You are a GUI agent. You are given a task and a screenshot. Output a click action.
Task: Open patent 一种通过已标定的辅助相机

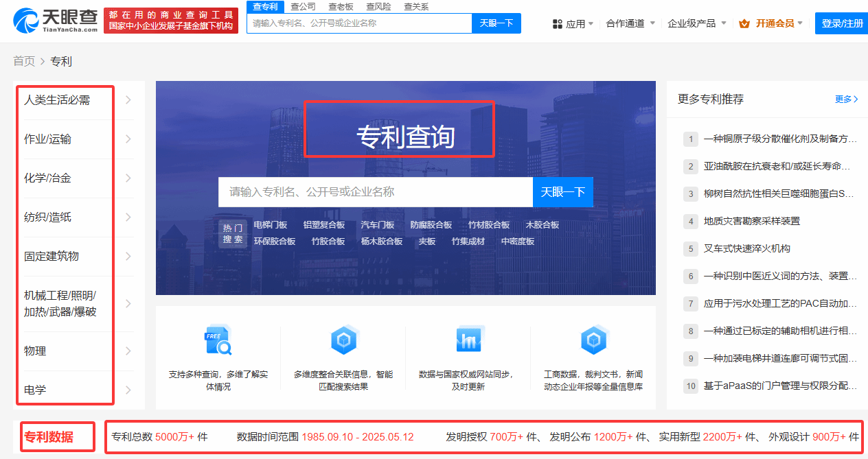click(780, 331)
